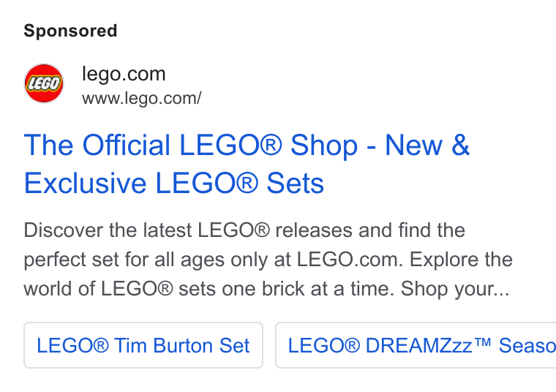Click the DREAMZzz™ word in second sitelink
The height and width of the screenshot is (392, 556).
coord(429,345)
